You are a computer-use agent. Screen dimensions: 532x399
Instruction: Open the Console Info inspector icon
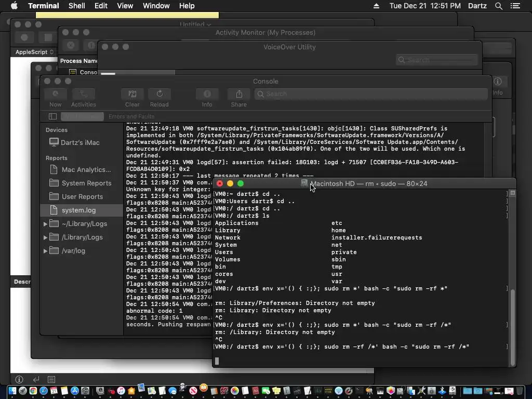(207, 94)
